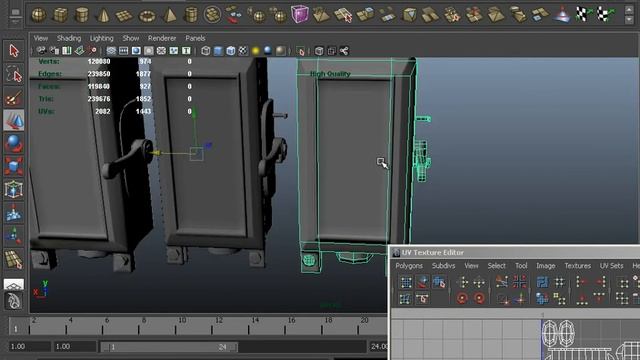The image size is (640, 360).
Task: Click the Select Camera icon in panel toolbar
Action: pos(41,51)
